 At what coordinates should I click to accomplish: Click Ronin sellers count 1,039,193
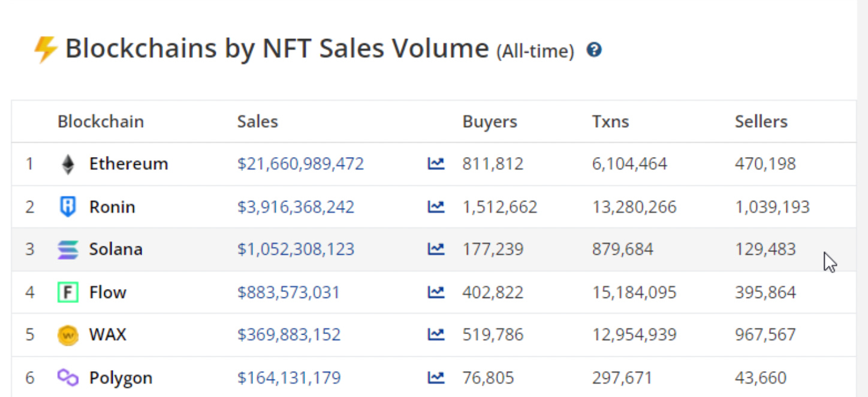click(x=772, y=207)
